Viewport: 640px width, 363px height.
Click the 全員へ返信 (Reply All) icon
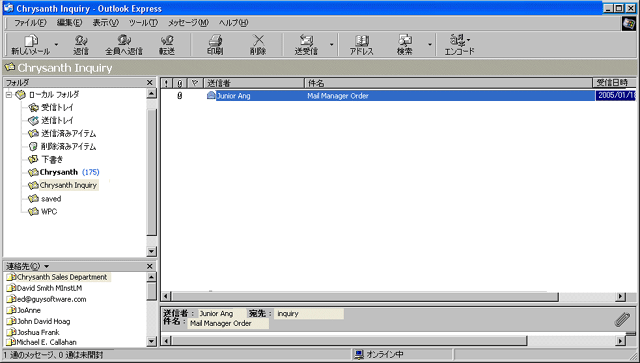click(x=124, y=45)
